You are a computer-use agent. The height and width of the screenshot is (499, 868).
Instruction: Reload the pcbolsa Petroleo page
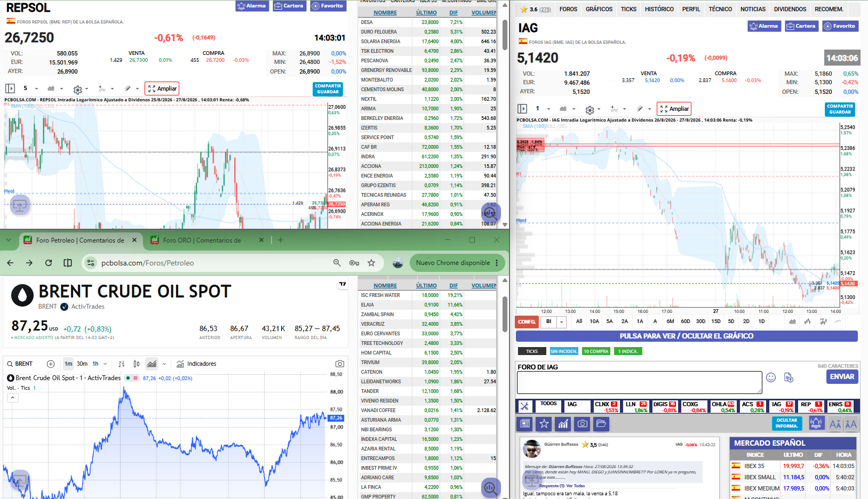(49, 263)
